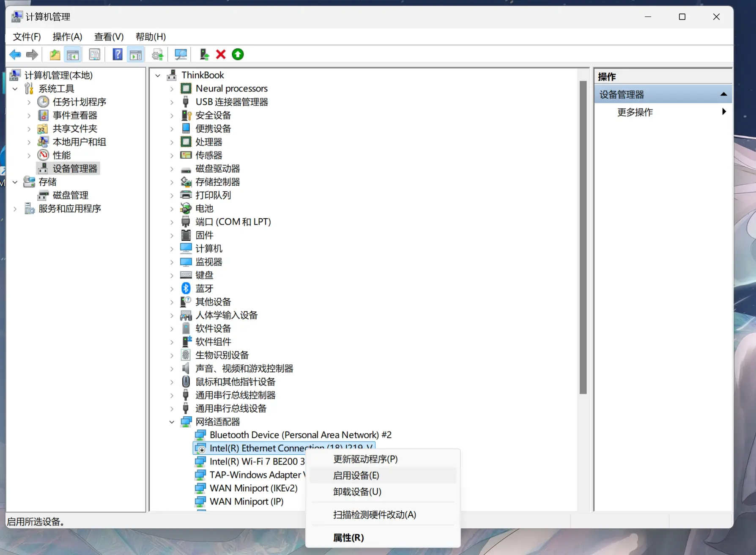Open the 查看(V) menu
This screenshot has height=555, width=756.
(109, 37)
